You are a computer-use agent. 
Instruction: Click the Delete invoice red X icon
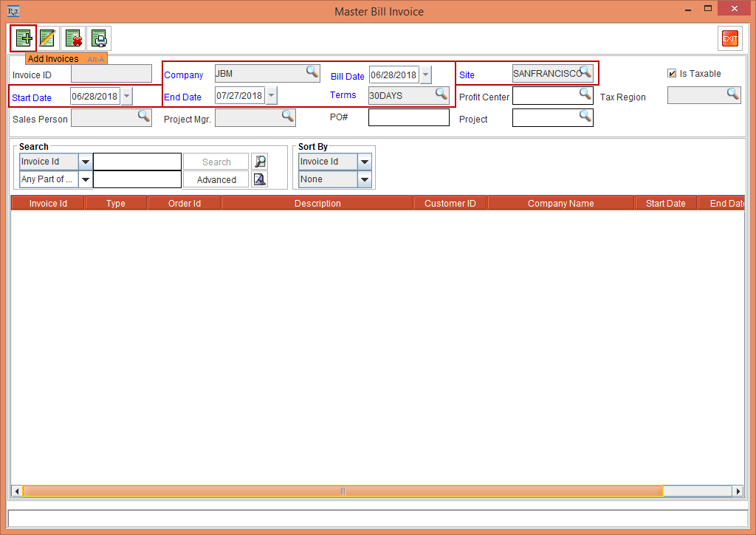point(73,38)
